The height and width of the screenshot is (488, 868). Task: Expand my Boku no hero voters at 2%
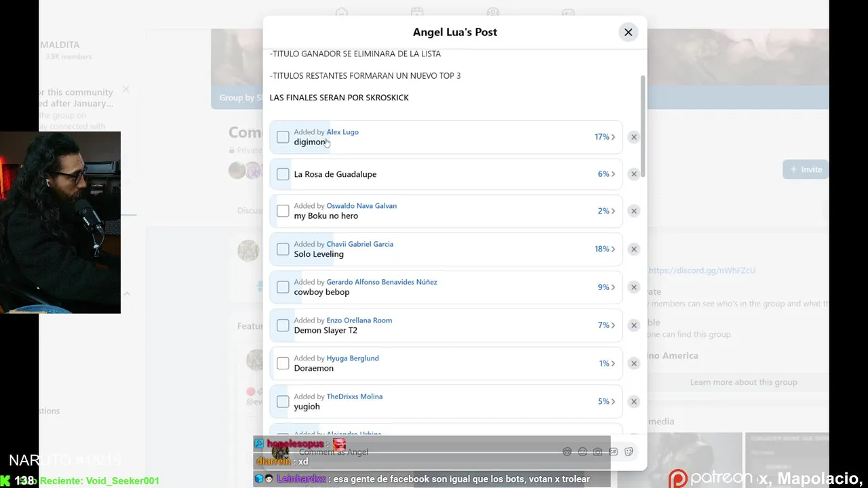(x=606, y=211)
